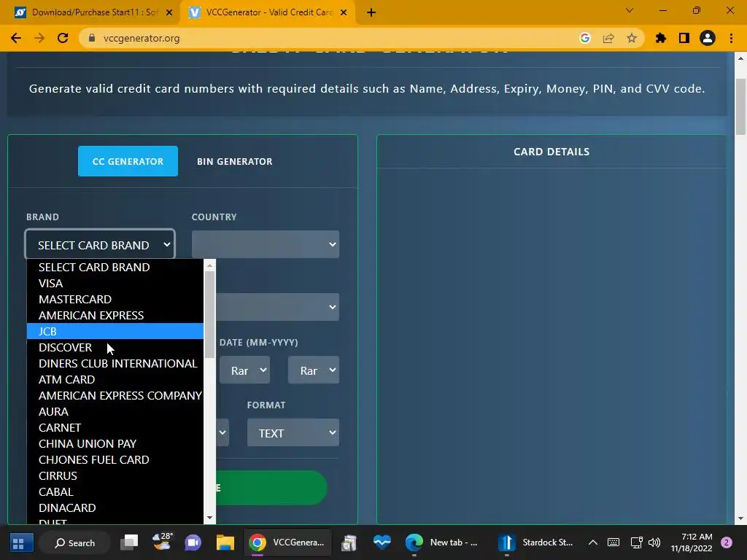
Task: Click the page vertical scrollbar thumb
Action: tap(740, 106)
